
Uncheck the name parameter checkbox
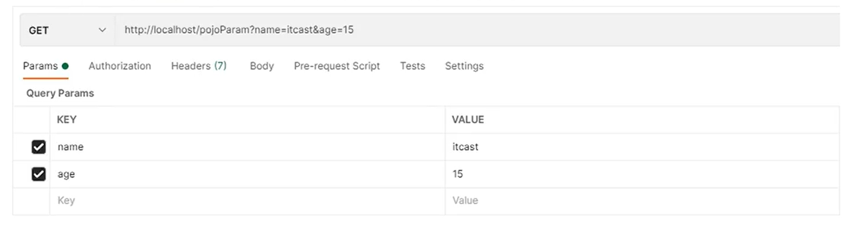tap(38, 147)
